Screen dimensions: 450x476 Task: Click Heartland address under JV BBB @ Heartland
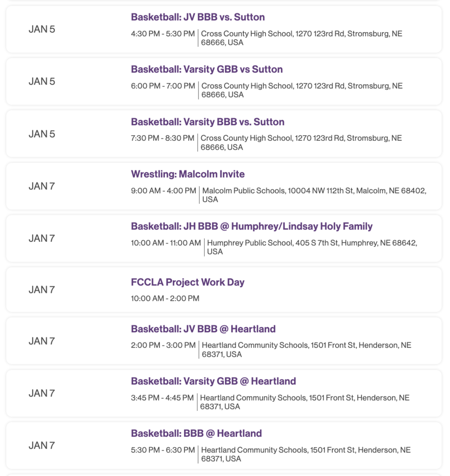[307, 350]
